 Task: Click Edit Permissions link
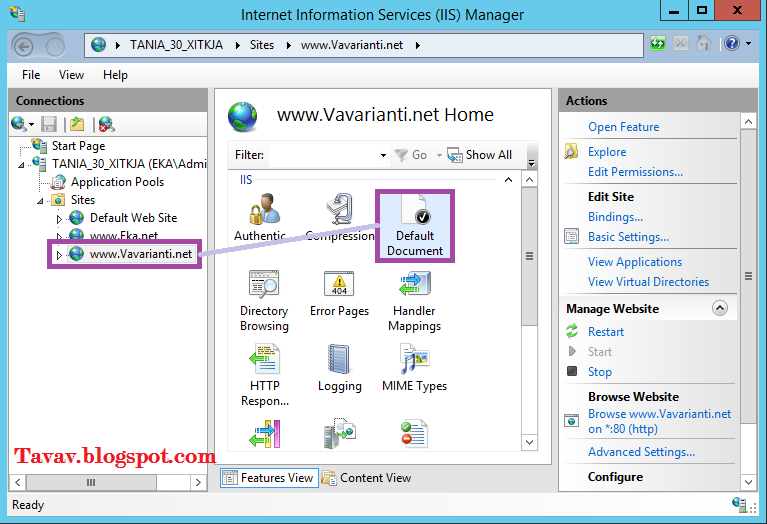click(635, 172)
